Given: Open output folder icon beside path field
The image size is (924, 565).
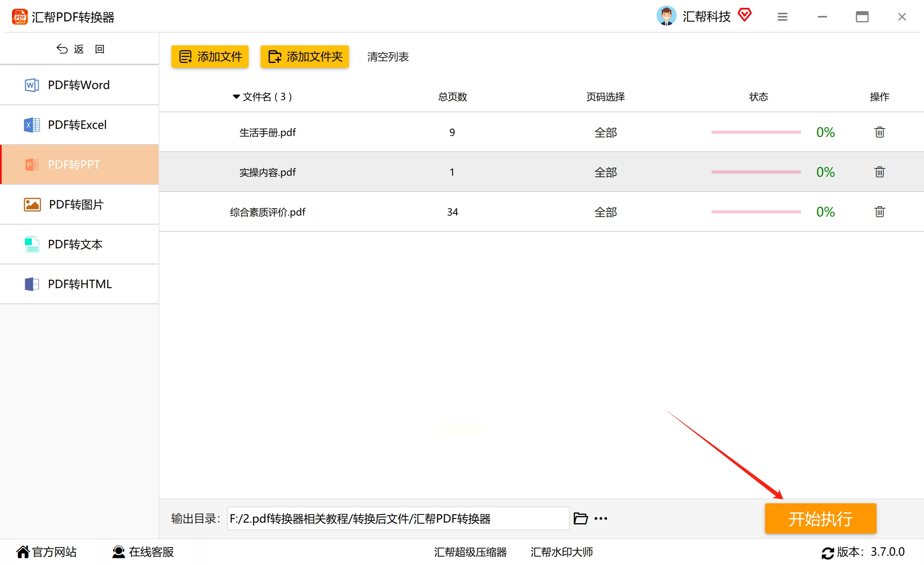Looking at the screenshot, I should tap(580, 518).
